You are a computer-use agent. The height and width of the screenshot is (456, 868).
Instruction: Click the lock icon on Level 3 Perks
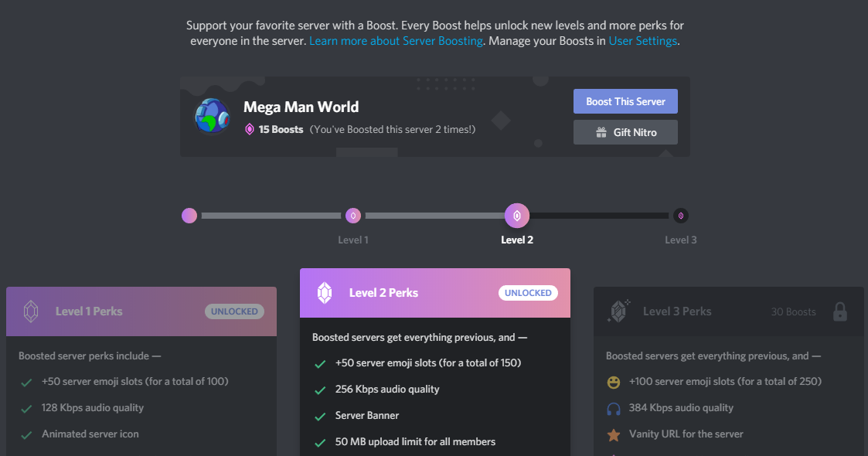coord(840,311)
